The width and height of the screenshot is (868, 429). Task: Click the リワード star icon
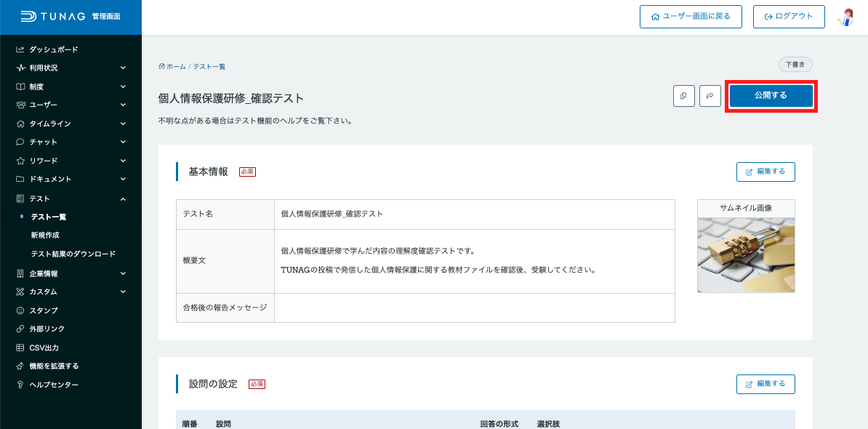[x=20, y=161]
